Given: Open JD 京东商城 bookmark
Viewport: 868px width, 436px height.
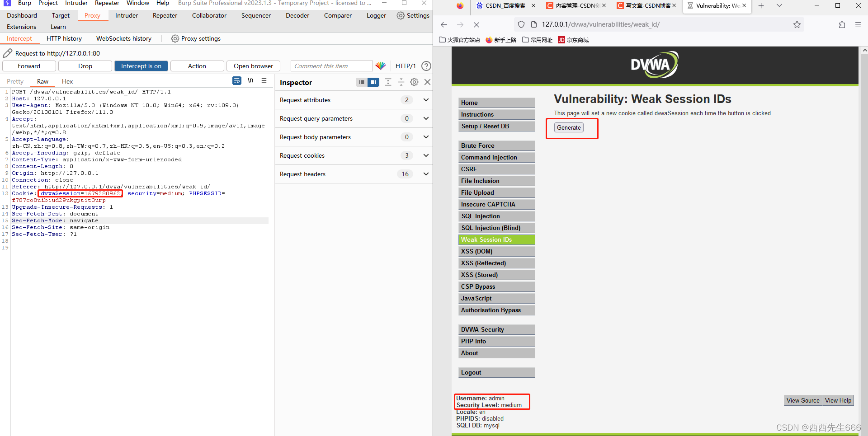Looking at the screenshot, I should (573, 40).
